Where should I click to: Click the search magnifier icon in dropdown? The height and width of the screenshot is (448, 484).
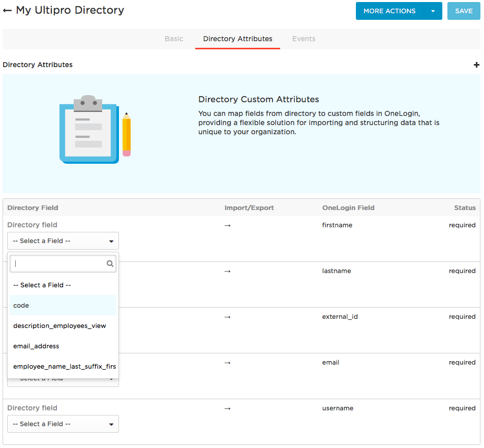tap(110, 264)
